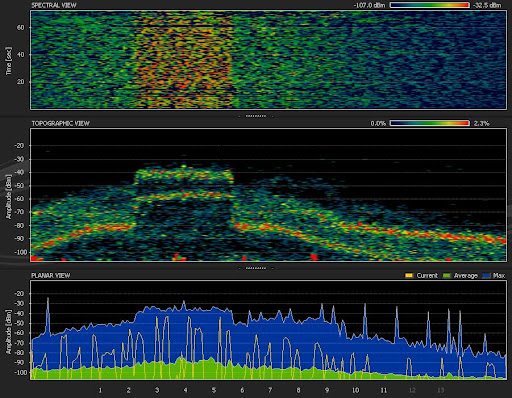Click the -20 tick in Topographic View
This screenshot has width=512, height=398.
[19, 146]
